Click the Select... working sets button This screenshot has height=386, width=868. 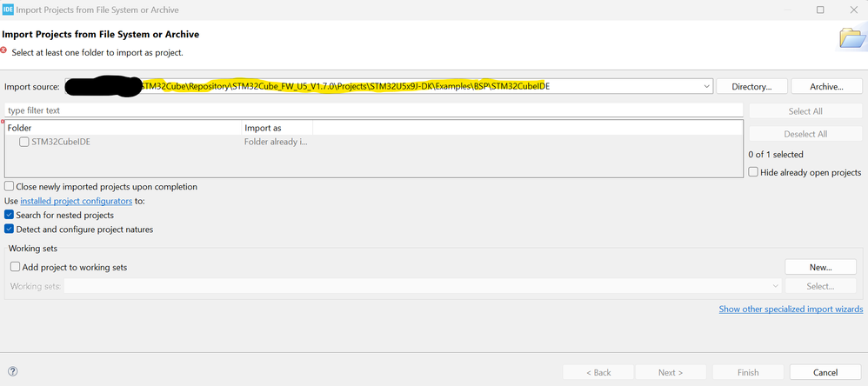(820, 286)
